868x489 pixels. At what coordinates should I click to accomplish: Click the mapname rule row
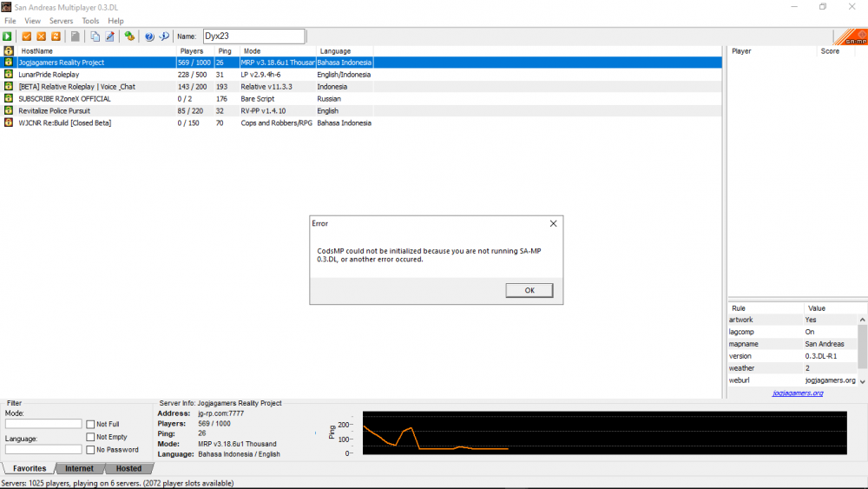[x=792, y=344]
